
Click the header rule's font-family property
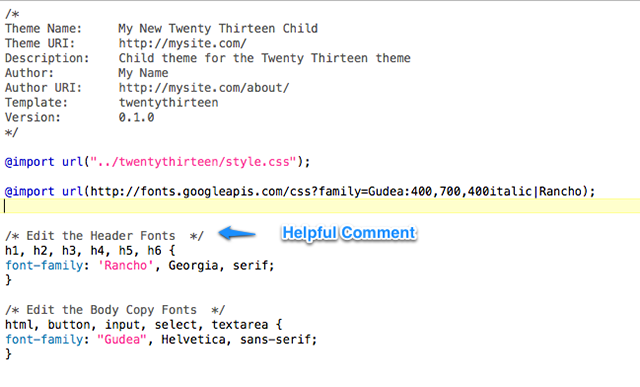click(x=44, y=265)
